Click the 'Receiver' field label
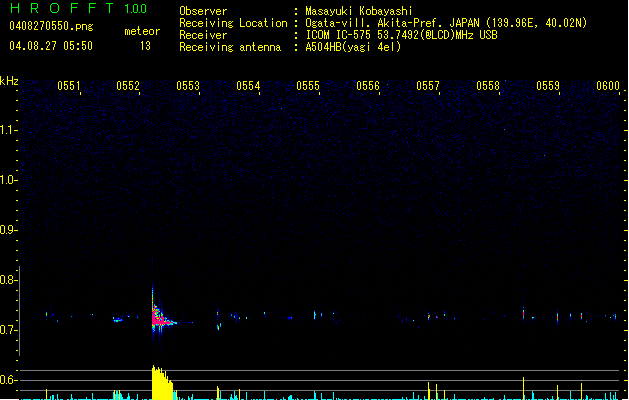This screenshot has width=629, height=400. pyautogui.click(x=203, y=35)
